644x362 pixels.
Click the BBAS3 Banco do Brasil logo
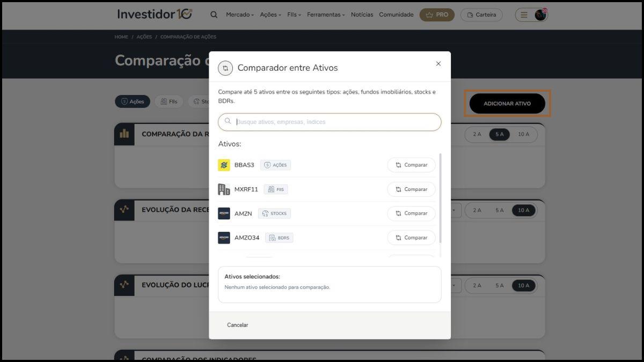(224, 165)
